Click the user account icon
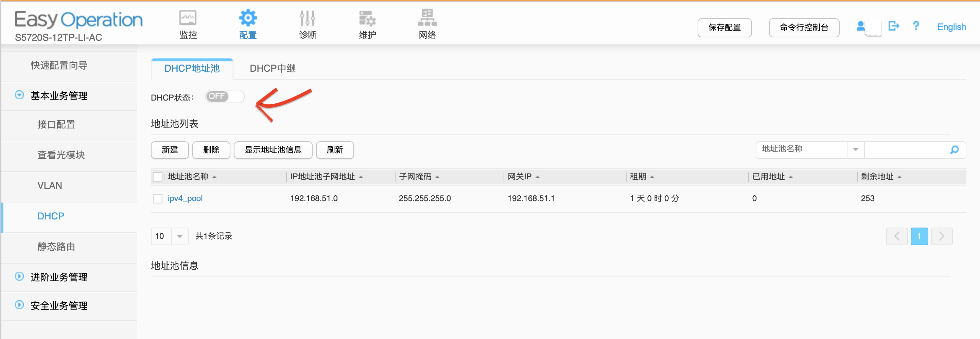980x339 pixels. [x=860, y=26]
